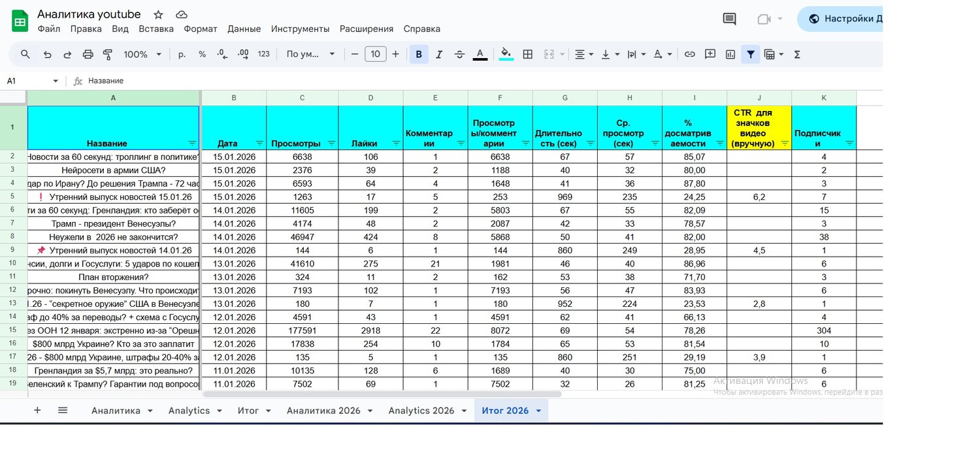The height and width of the screenshot is (461, 980).
Task: Star the Аналитика youtube document
Action: tap(158, 14)
